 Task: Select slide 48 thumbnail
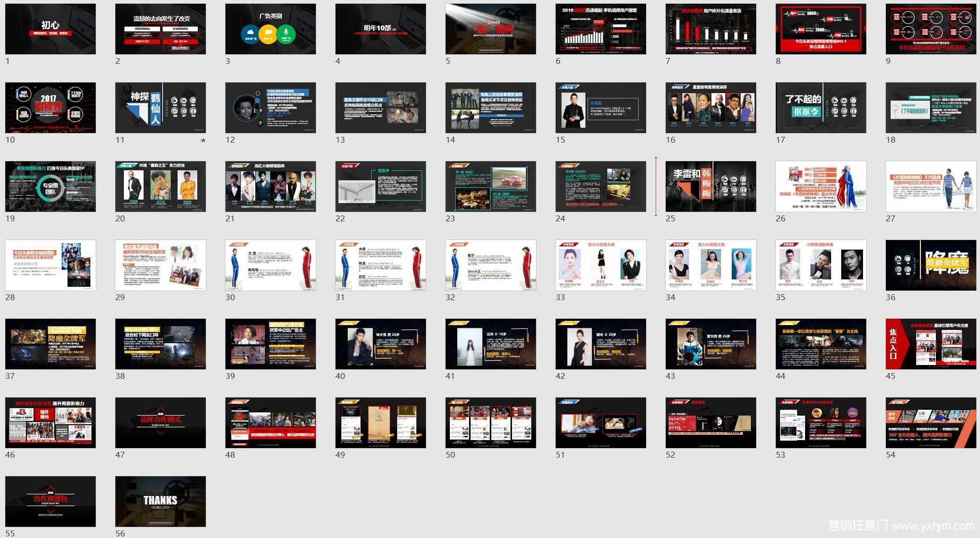pyautogui.click(x=271, y=423)
